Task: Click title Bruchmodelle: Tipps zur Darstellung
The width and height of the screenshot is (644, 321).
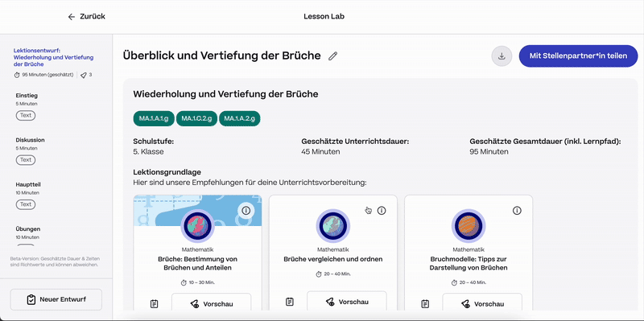Action: [x=469, y=264]
